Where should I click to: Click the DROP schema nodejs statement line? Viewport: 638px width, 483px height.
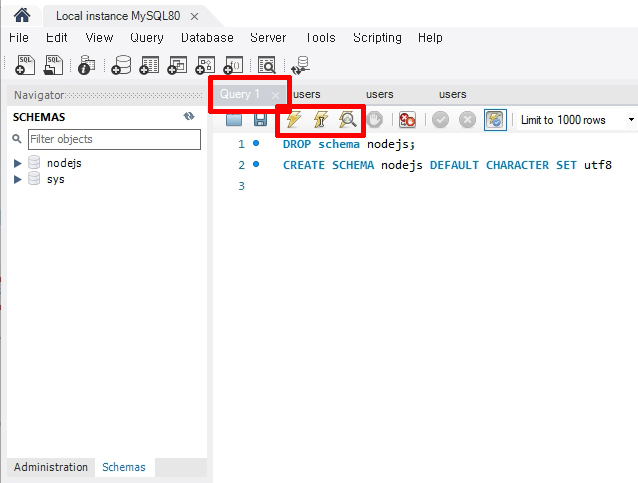coord(349,144)
